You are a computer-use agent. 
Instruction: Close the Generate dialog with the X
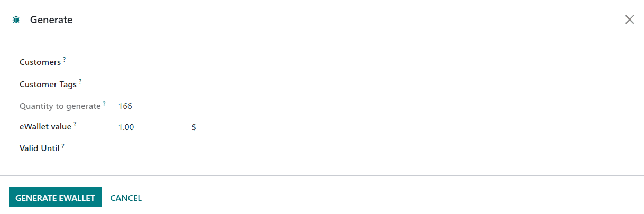[629, 20]
